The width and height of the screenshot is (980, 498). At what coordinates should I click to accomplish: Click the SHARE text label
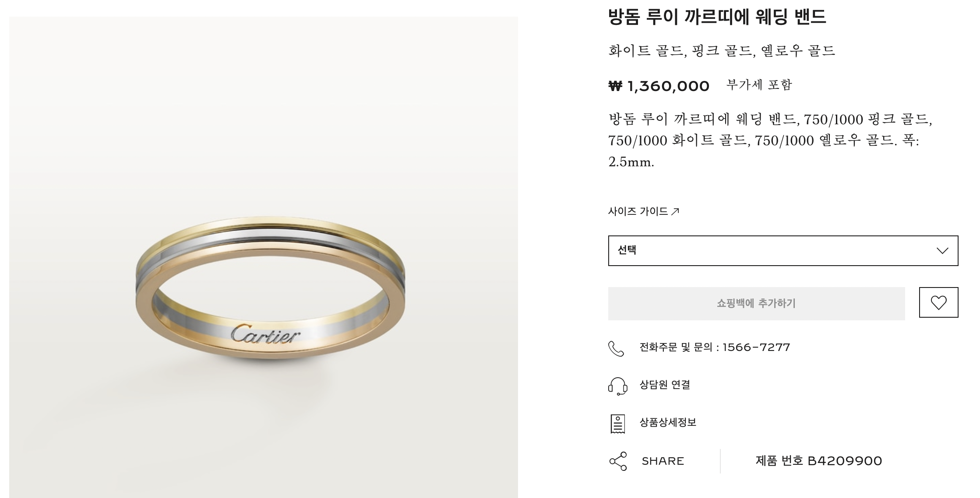663,461
